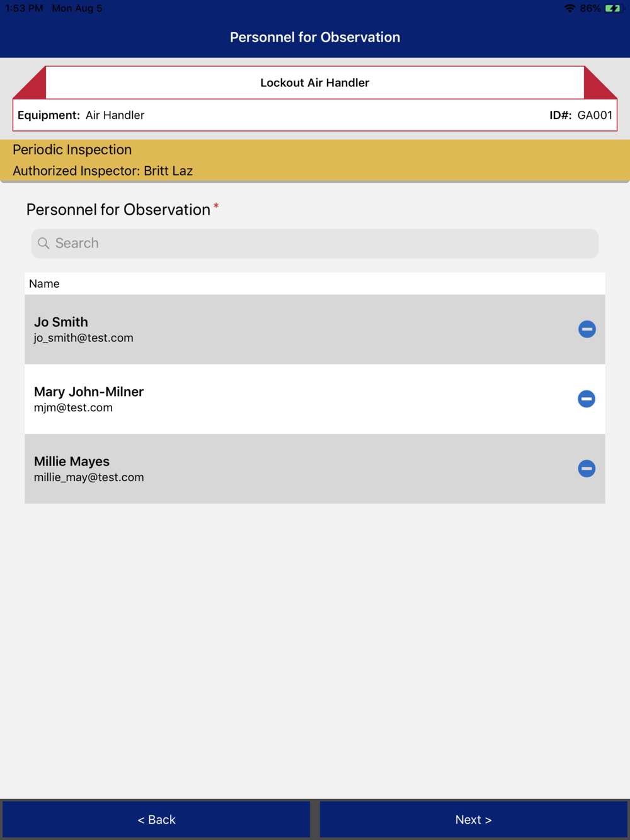Click the red required asterisk
Image resolution: width=630 pixels, height=840 pixels.
pyautogui.click(x=216, y=206)
